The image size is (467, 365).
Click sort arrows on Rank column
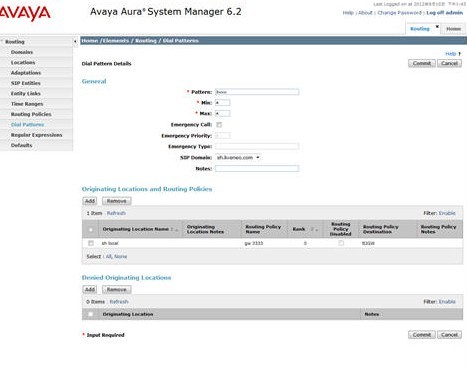[x=314, y=229]
